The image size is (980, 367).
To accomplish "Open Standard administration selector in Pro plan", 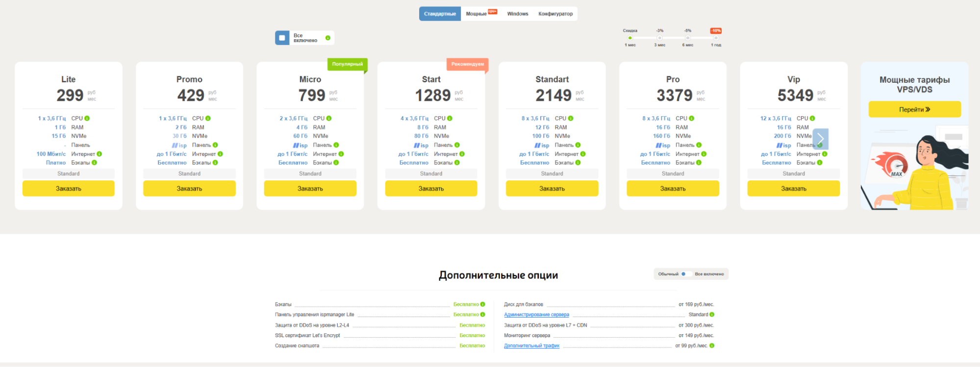I will (673, 173).
